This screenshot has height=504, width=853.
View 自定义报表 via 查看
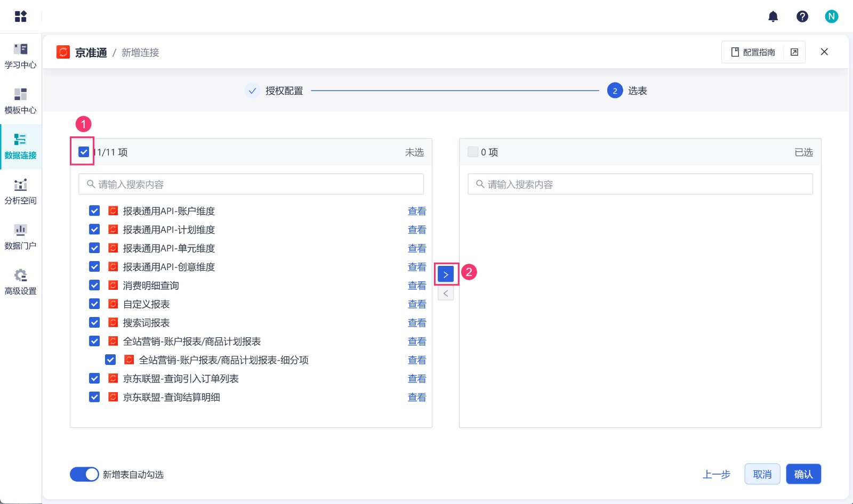point(417,304)
